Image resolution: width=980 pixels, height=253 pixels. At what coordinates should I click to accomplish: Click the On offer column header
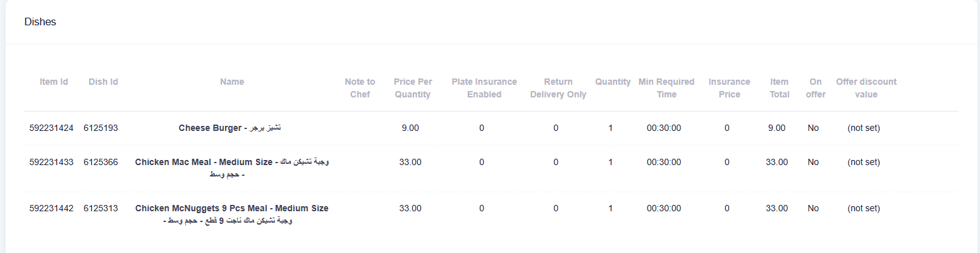(816, 88)
